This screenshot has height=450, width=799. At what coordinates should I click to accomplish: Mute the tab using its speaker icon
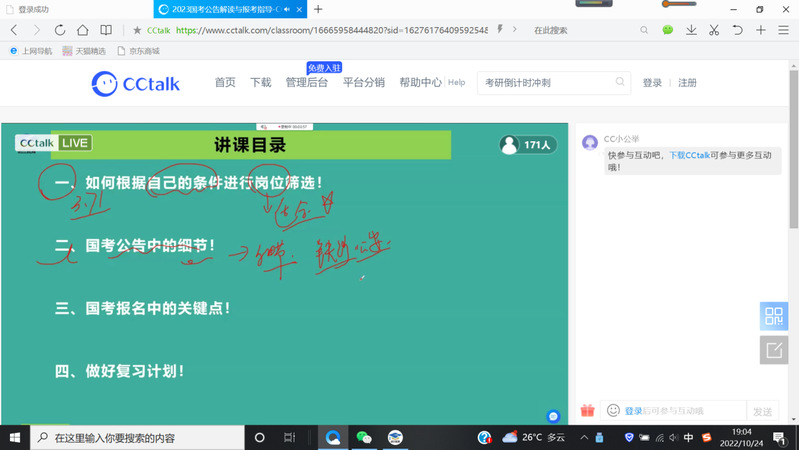(289, 9)
